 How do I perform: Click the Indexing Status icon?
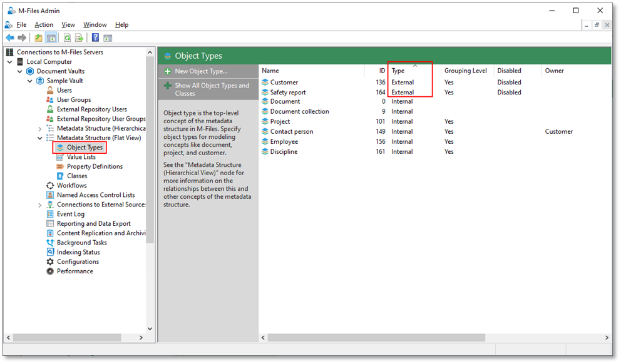point(50,252)
